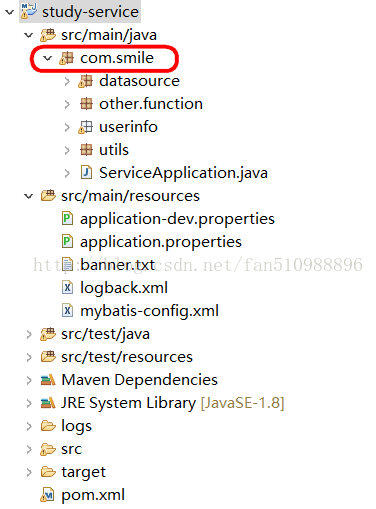This screenshot has width=376, height=509.
Task: Select mybatis-config.xml file name
Action: click(x=150, y=311)
